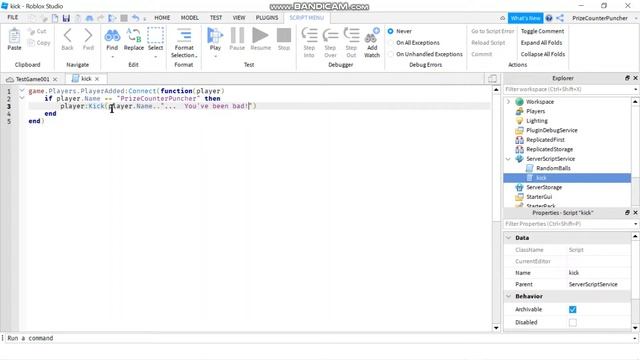Image resolution: width=640 pixels, height=360 pixels.
Task: Toggle the Archivable checkbox
Action: pyautogui.click(x=573, y=309)
